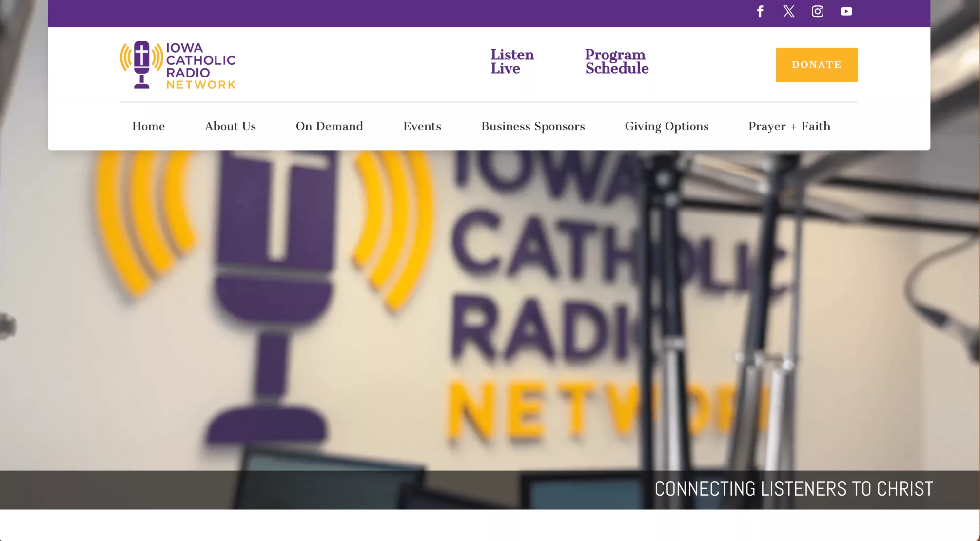980x541 pixels.
Task: Open the Facebook social icon
Action: tap(760, 11)
